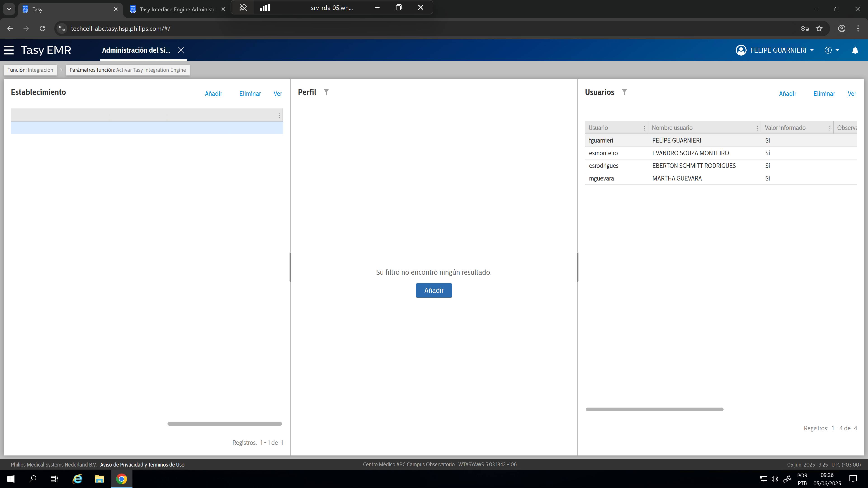
Task: Click Ver in Usuarios panel
Action: point(852,94)
